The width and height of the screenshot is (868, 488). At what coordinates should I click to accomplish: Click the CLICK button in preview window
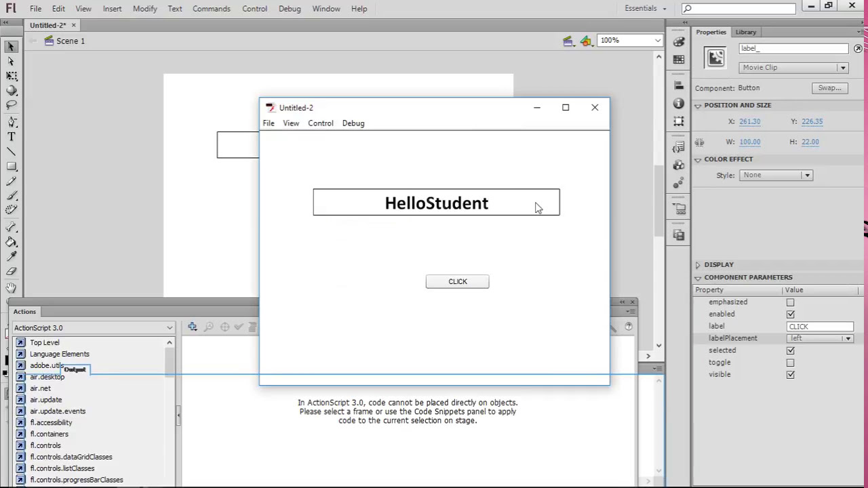[458, 282]
